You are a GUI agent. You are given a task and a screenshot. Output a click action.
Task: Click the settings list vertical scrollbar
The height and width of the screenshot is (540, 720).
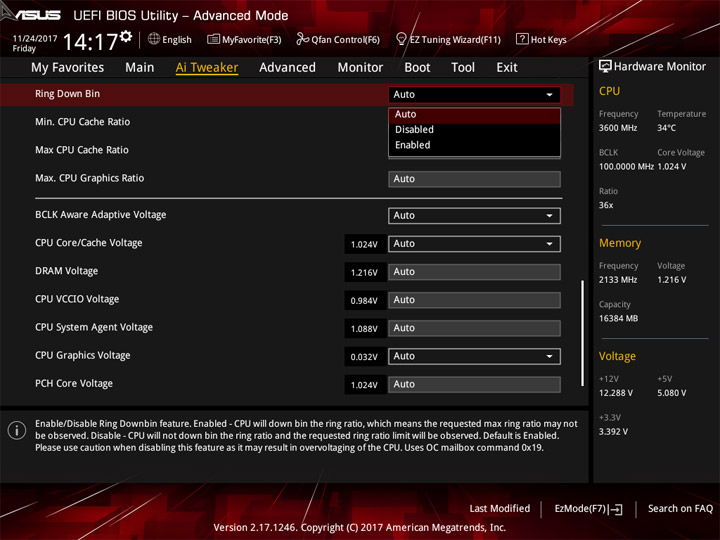pyautogui.click(x=583, y=333)
